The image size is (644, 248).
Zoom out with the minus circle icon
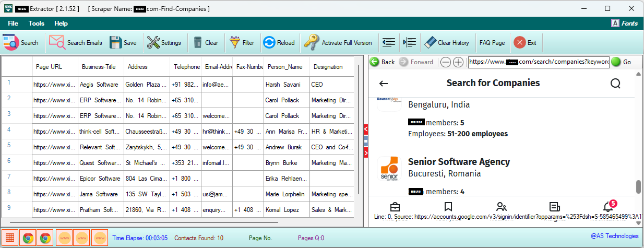point(446,62)
